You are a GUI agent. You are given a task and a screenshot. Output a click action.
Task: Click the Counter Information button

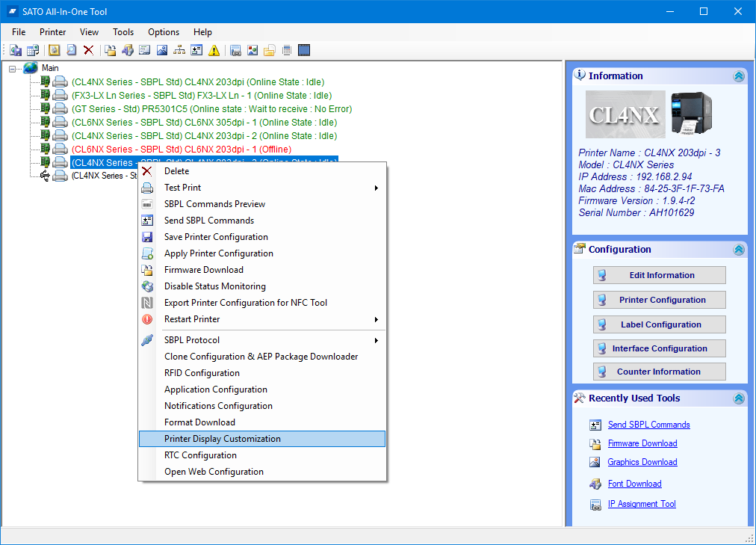659,372
